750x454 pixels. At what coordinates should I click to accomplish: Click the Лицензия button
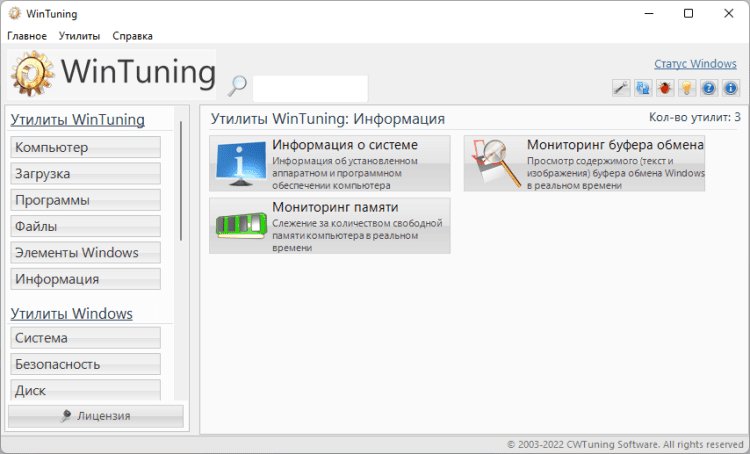(x=96, y=416)
